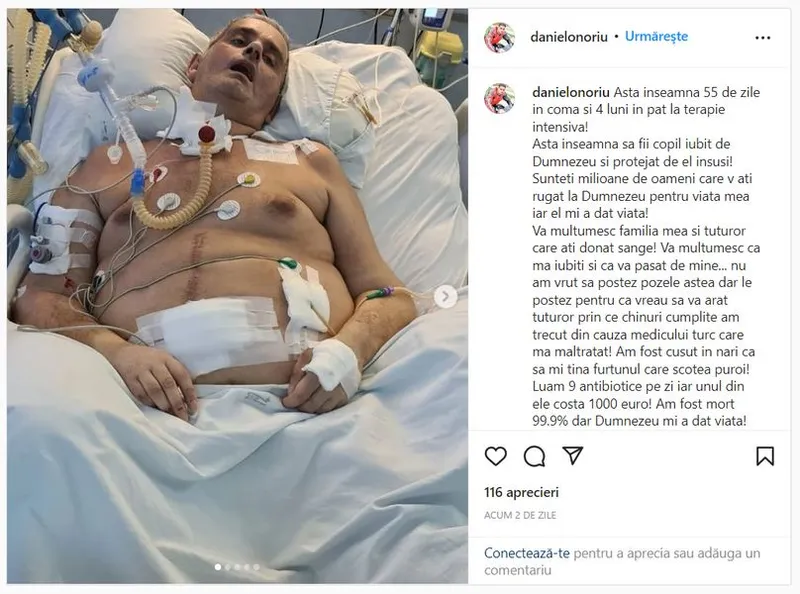Click the caption text of the post
800x594 pixels.
pos(646,256)
